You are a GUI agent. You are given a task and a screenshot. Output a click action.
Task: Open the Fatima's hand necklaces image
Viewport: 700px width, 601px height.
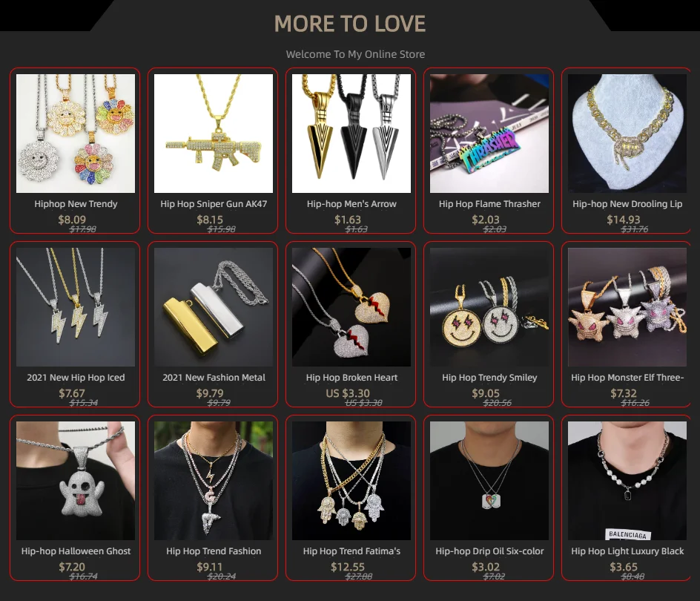351,481
